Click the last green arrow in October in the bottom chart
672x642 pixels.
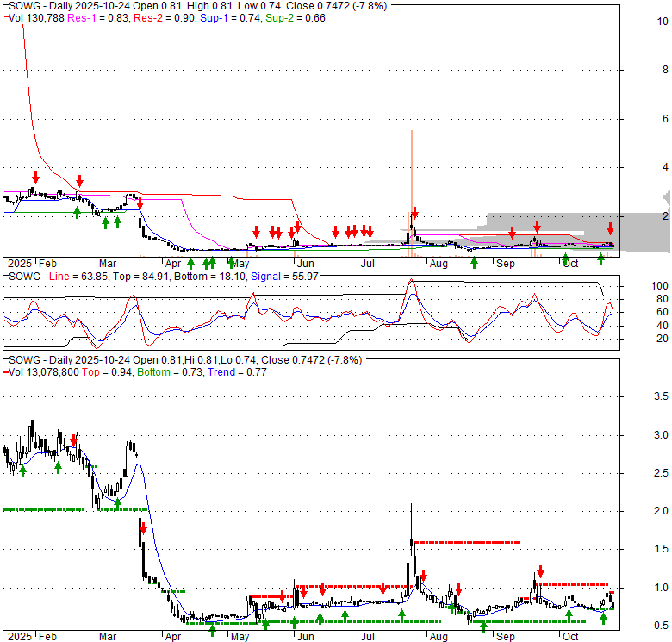point(603,619)
